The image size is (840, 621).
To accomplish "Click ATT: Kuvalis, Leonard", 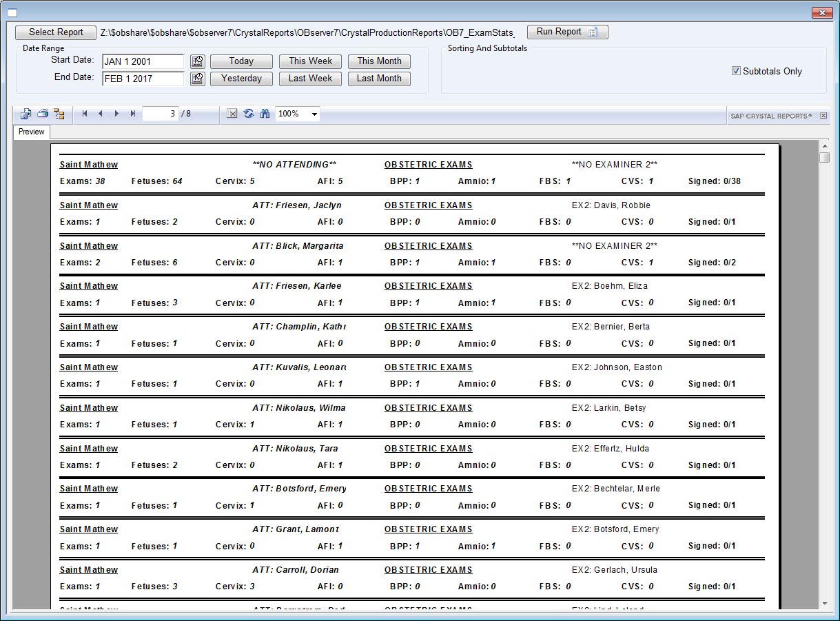I will click(299, 367).
